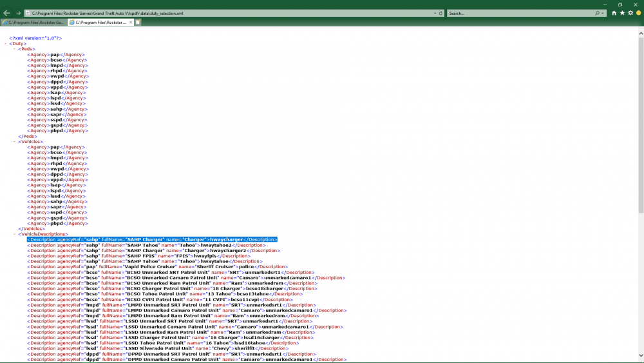Open the Home page icon

pyautogui.click(x=614, y=13)
